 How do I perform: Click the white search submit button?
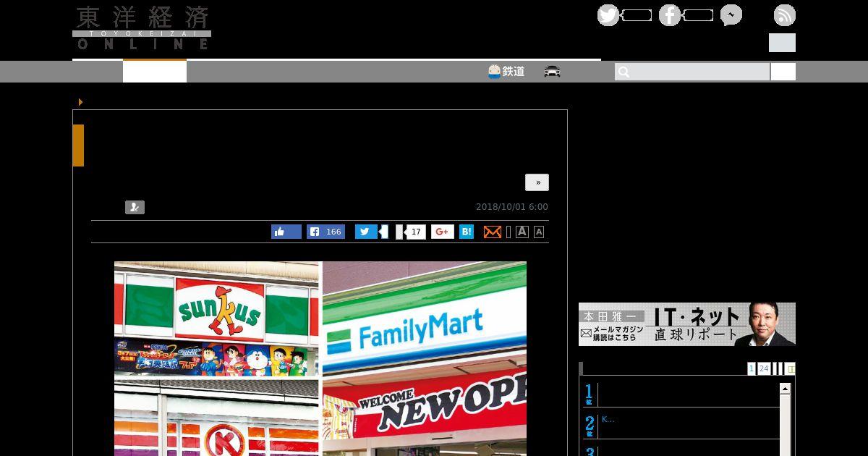pyautogui.click(x=783, y=72)
